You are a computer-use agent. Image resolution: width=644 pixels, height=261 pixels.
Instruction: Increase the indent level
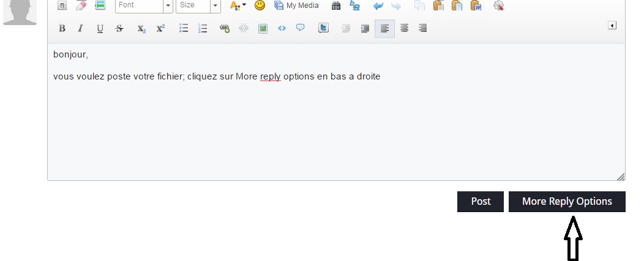[365, 28]
